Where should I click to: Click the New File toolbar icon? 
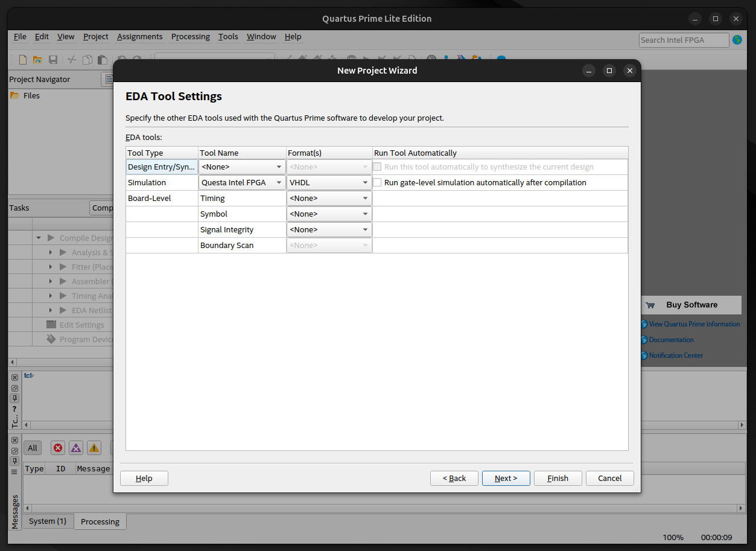pyautogui.click(x=23, y=60)
